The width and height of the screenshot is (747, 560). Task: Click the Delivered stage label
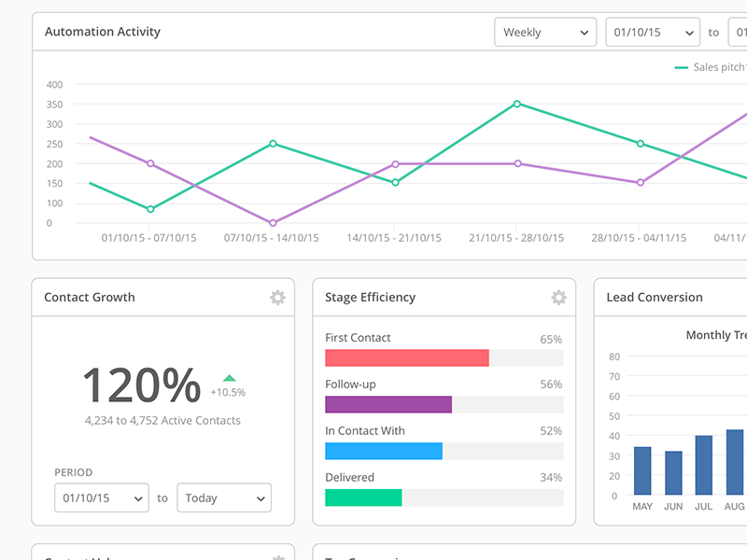click(349, 477)
